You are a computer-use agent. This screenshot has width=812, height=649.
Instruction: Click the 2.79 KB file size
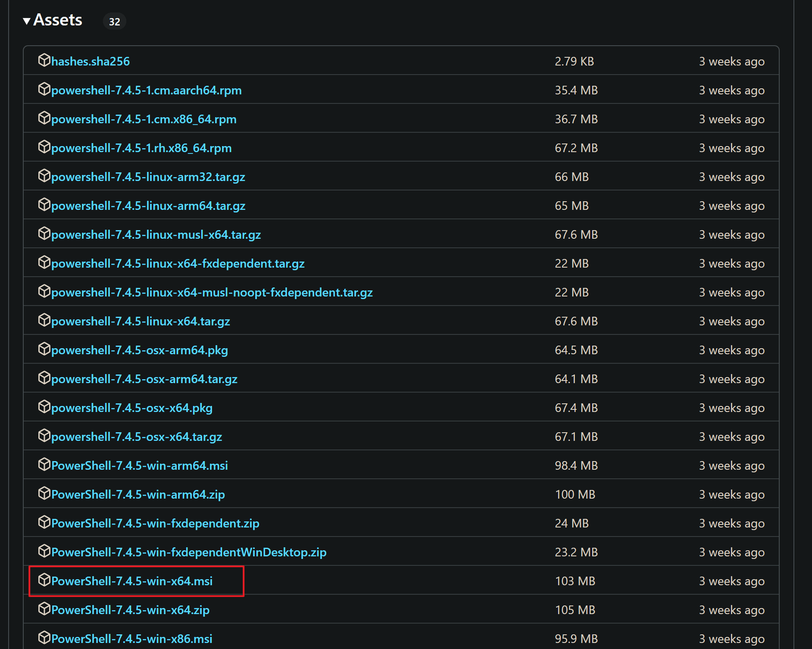point(574,61)
